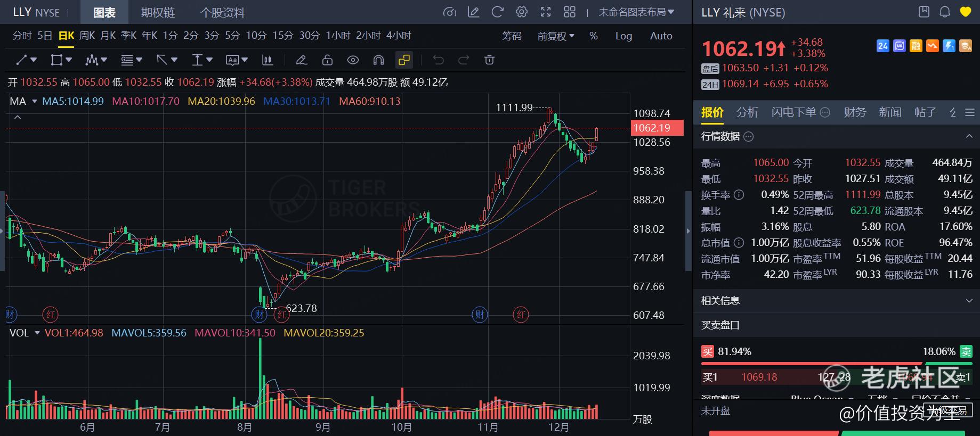
Task: Click the 筹码 button
Action: coord(512,36)
